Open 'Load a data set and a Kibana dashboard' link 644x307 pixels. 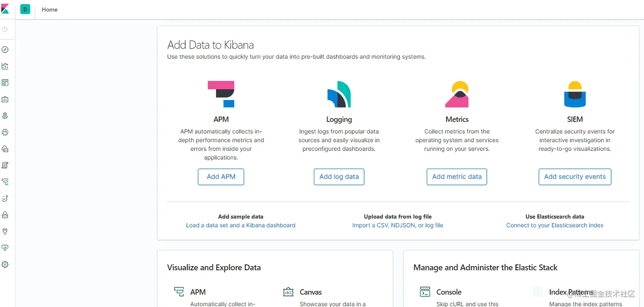click(x=241, y=225)
